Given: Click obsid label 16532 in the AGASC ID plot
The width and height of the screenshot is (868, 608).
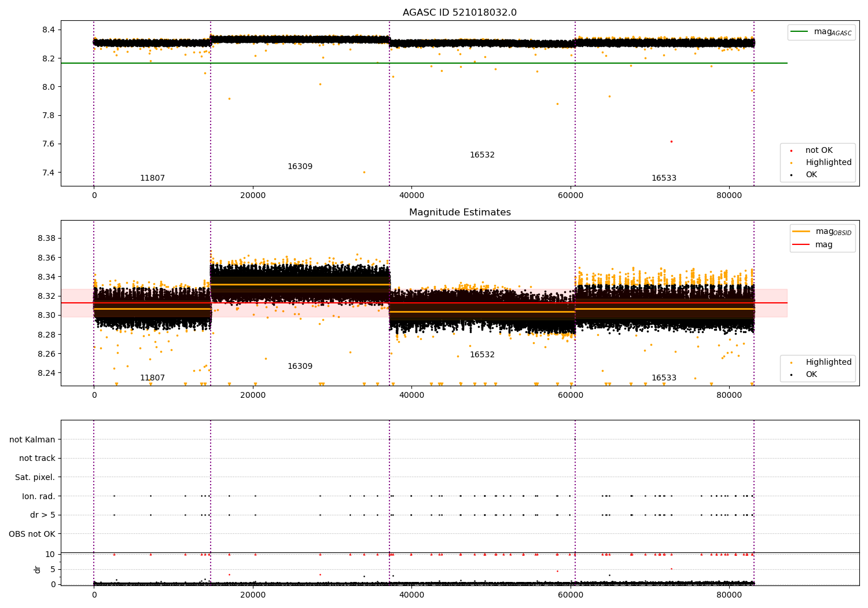Looking at the screenshot, I should click(x=482, y=155).
